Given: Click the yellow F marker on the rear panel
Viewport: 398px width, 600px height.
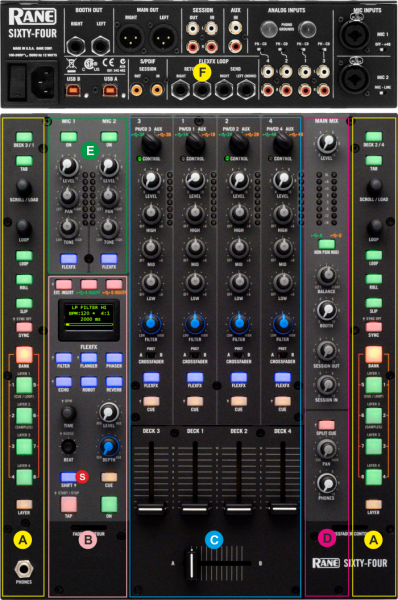Looking at the screenshot, I should coord(202,71).
